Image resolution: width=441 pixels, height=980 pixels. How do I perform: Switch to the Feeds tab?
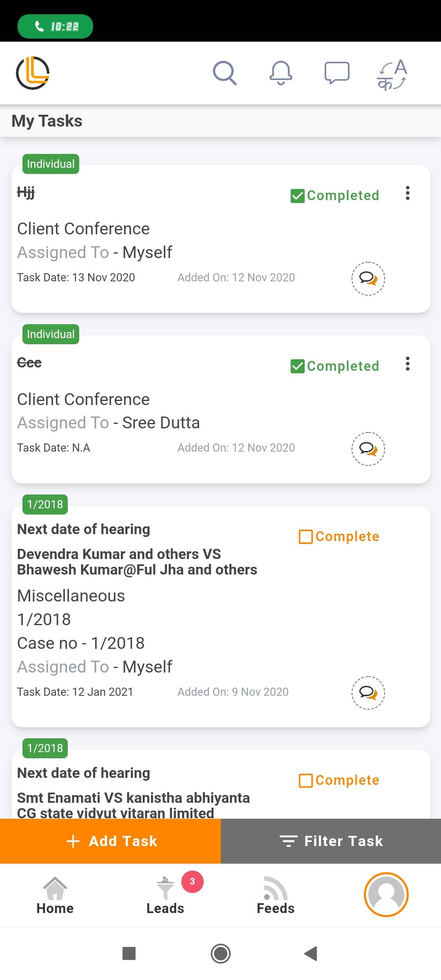point(276,895)
